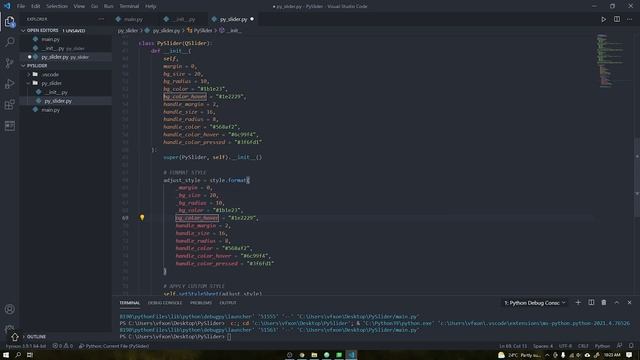Viewport: 640px width, 360px height.
Task: Open the View menu
Action: (79, 6)
